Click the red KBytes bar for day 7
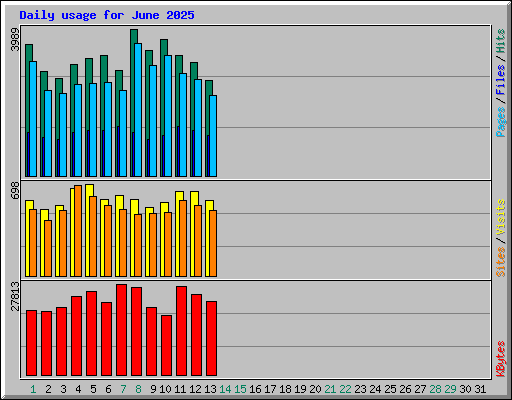The image size is (512, 400). (121, 330)
